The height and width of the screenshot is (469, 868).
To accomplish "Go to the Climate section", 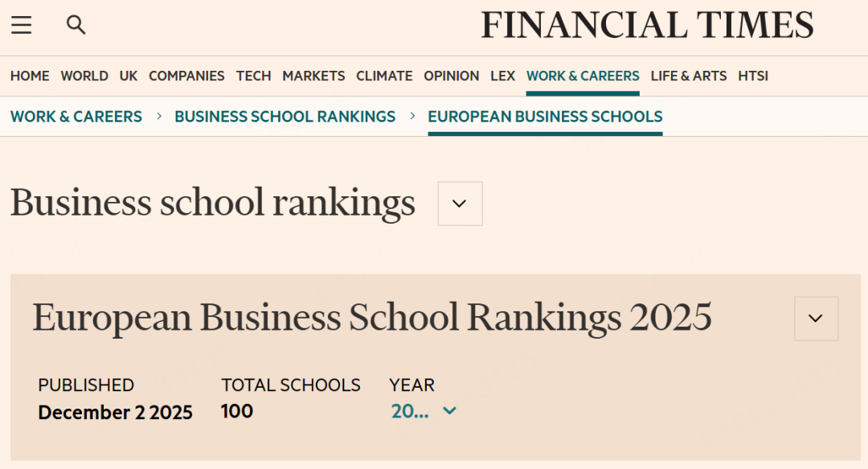I will click(384, 76).
